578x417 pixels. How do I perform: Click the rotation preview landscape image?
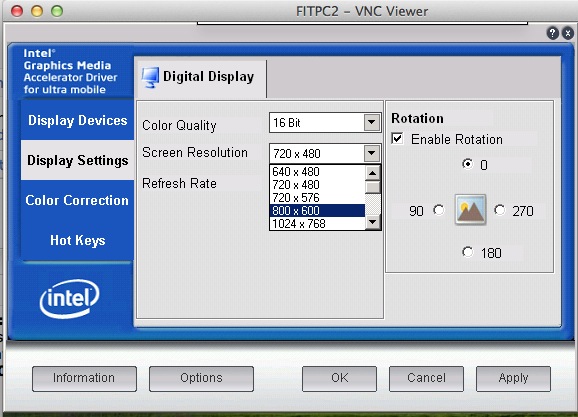tap(470, 209)
